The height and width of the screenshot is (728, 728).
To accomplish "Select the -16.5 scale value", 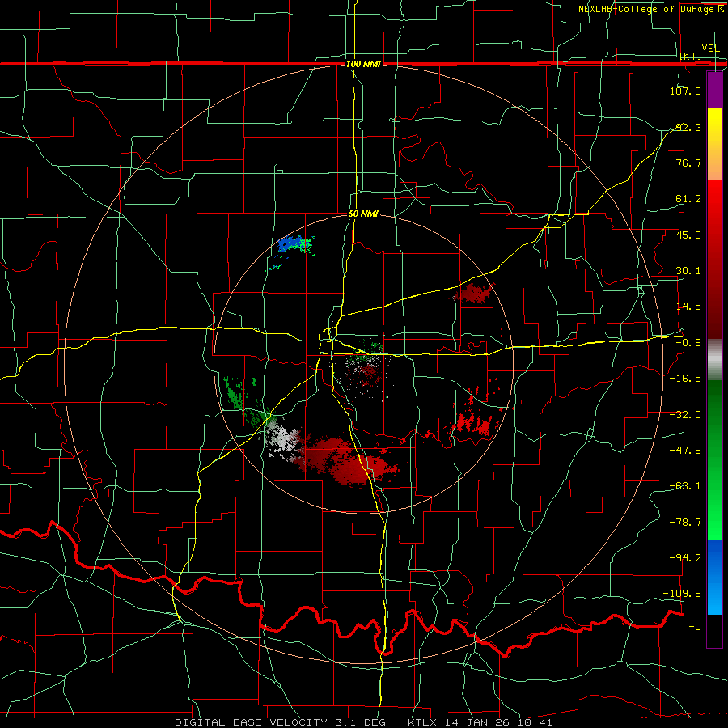I will 685,379.
